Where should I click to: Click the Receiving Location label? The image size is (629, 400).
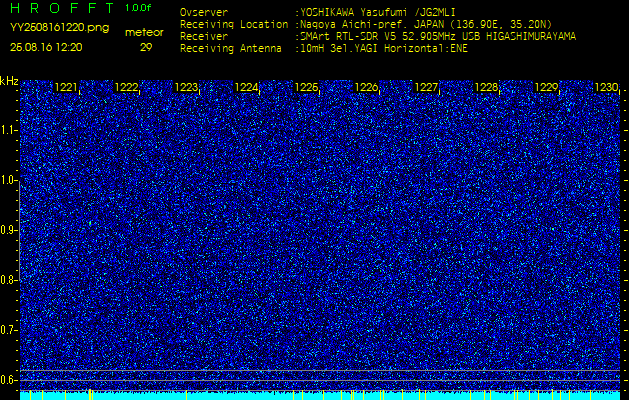tap(234, 24)
